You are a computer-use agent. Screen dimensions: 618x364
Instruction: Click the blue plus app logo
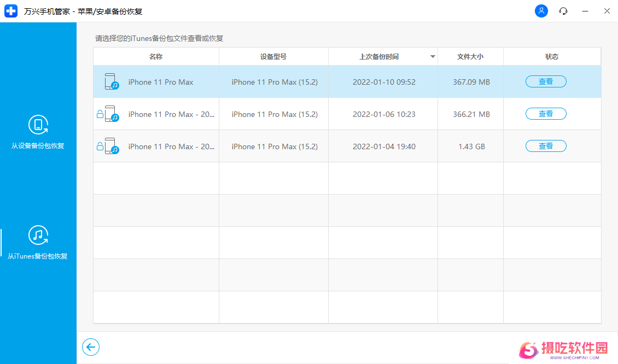(x=11, y=11)
